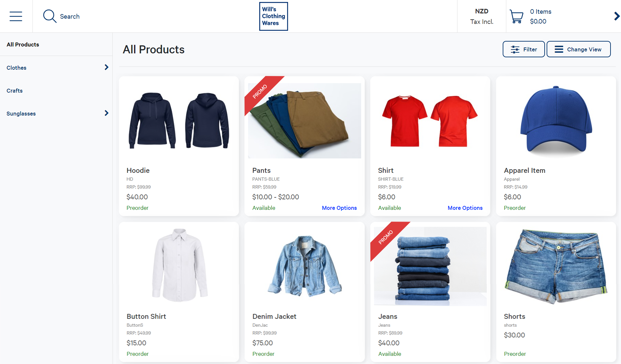Open the hamburger navigation menu
The width and height of the screenshot is (621, 364).
(16, 16)
